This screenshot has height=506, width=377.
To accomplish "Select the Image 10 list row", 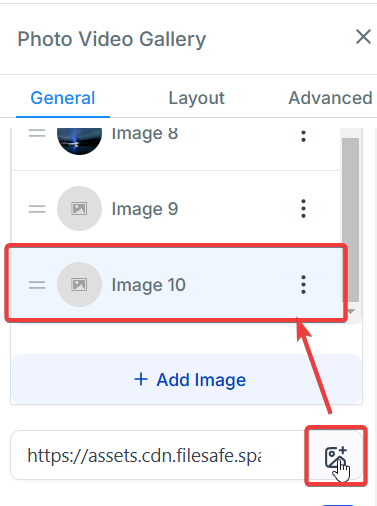I will [176, 285].
